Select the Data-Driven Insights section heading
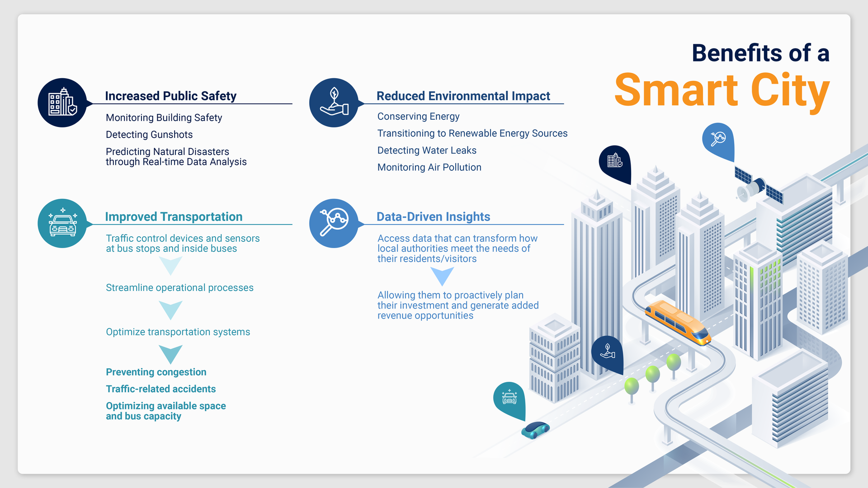 point(434,216)
